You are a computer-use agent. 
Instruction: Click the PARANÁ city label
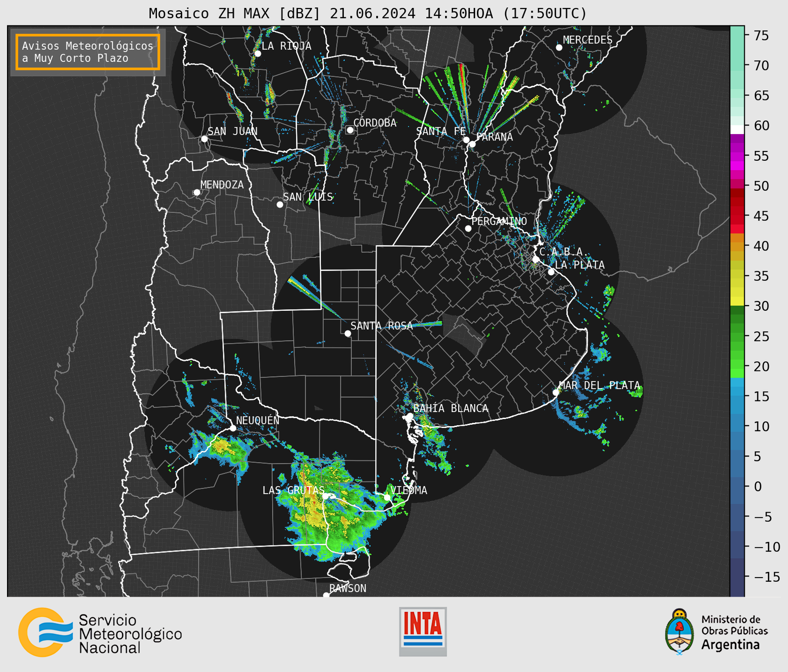[494, 137]
